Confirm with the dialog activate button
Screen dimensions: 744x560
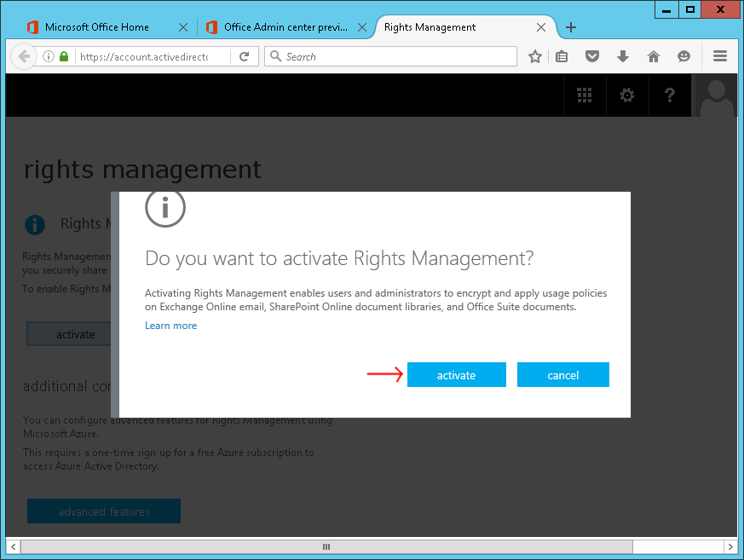tap(457, 375)
